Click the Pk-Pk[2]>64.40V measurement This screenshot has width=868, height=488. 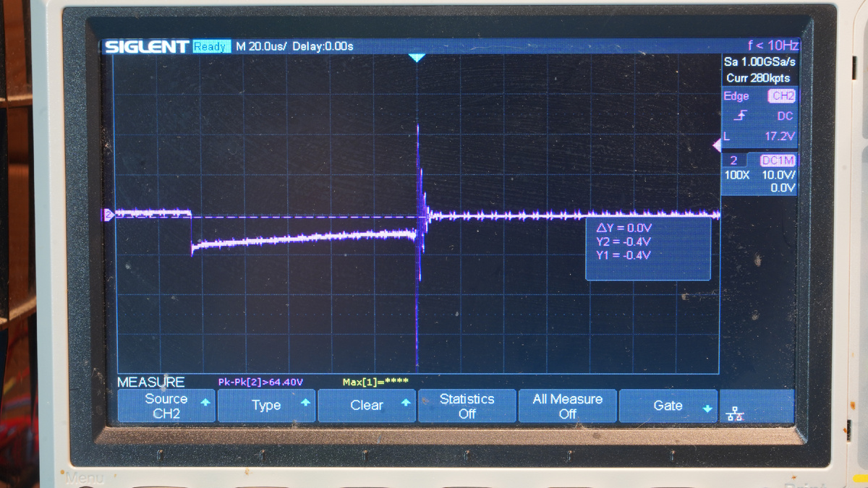(x=260, y=382)
